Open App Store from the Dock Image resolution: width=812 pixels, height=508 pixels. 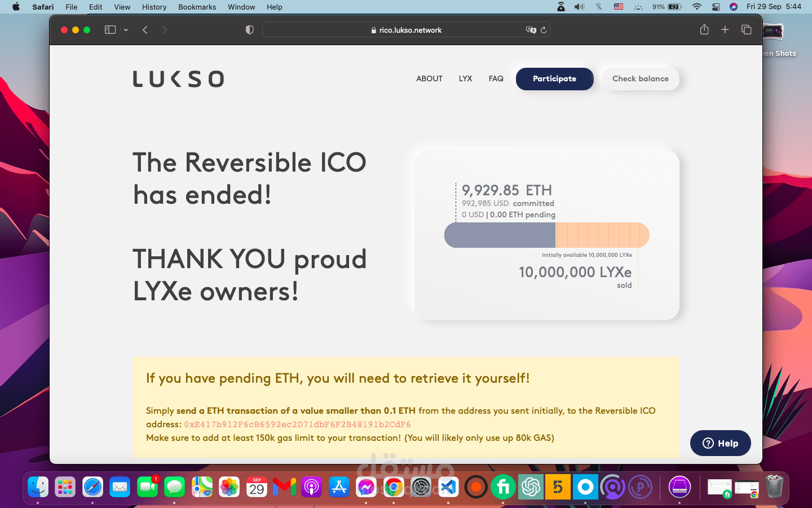[x=339, y=487]
